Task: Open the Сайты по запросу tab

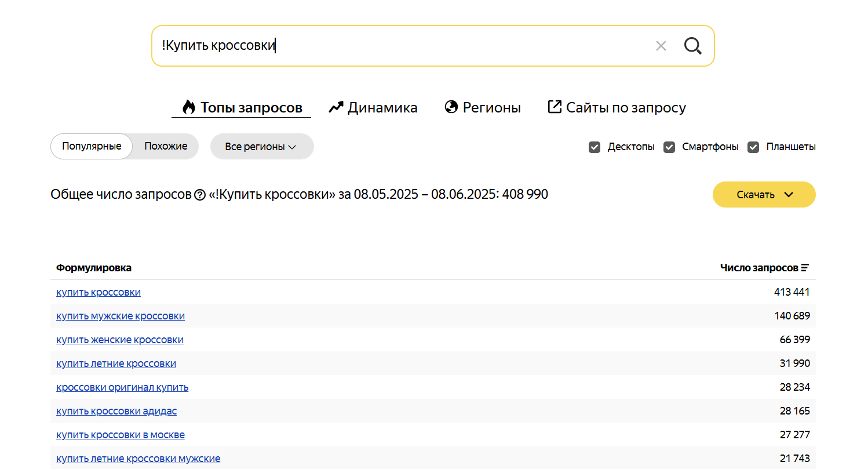Action: (x=617, y=107)
